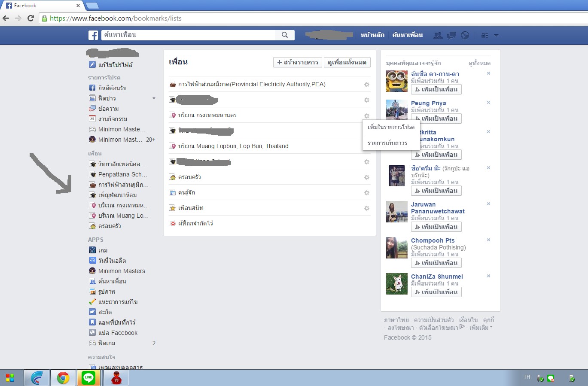This screenshot has width=588, height=386.
Task: Add ฉันชื่อ ดา-กาน-ดา as a friend
Action: pos(436,89)
